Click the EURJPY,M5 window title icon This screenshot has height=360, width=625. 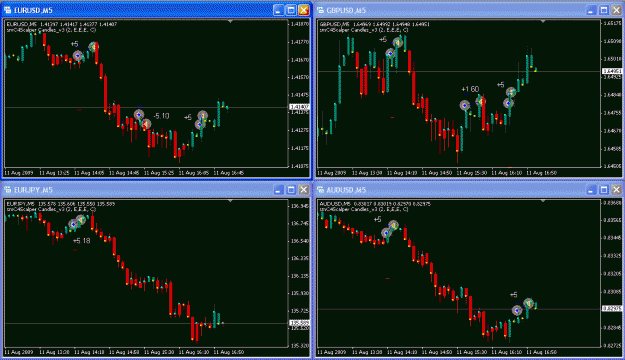point(8,190)
